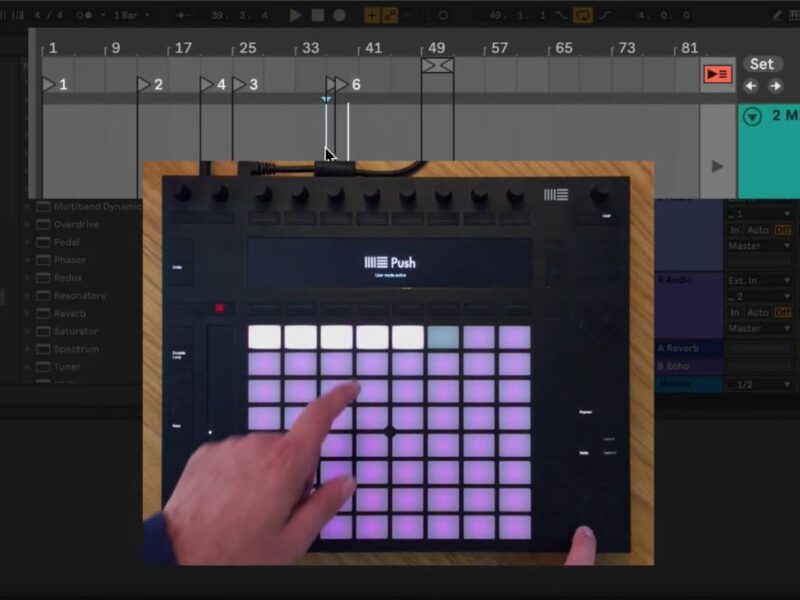Viewport: 800px width, 600px height.
Task: Toggle the Punch-Out switch
Action: click(x=605, y=15)
